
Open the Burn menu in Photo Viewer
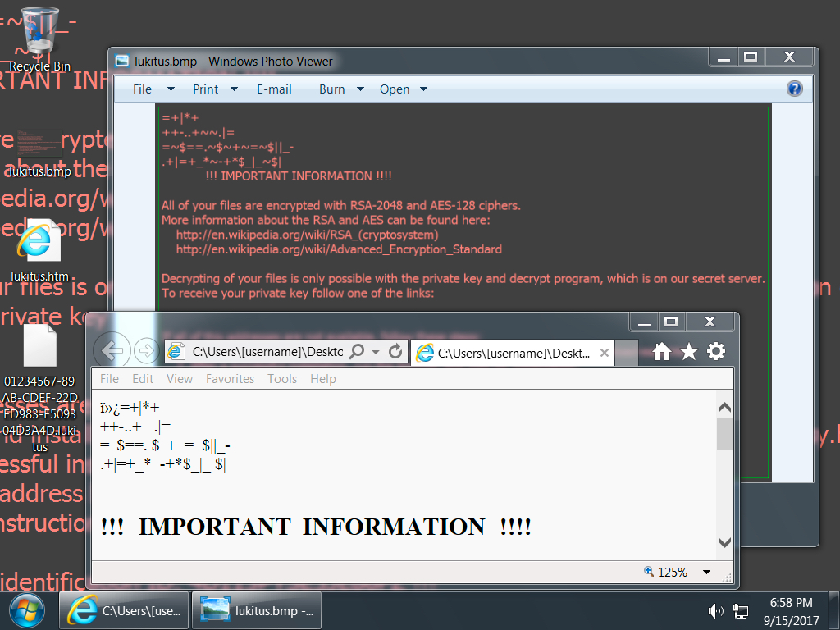point(331,89)
